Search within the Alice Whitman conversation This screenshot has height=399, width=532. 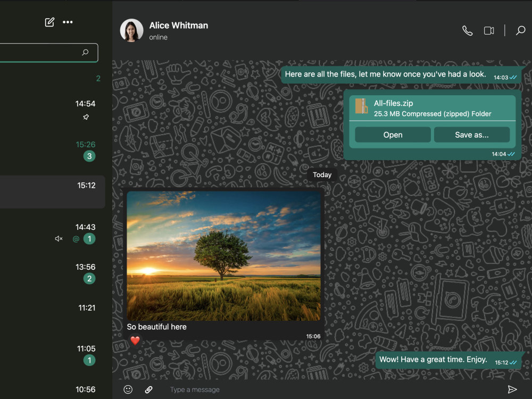coord(520,30)
